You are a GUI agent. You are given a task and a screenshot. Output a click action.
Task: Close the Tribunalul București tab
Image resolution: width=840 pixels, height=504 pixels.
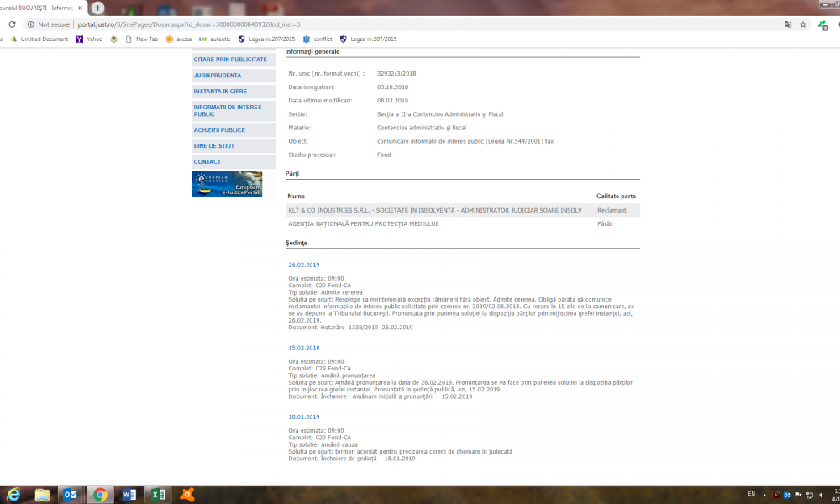80,8
